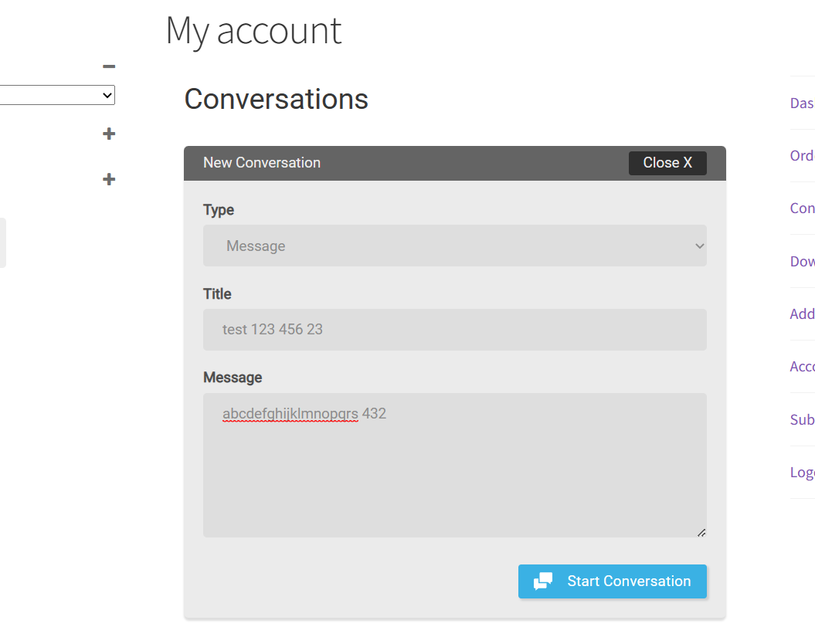Click the chat bubbles icon on Start Conversation

pos(543,581)
